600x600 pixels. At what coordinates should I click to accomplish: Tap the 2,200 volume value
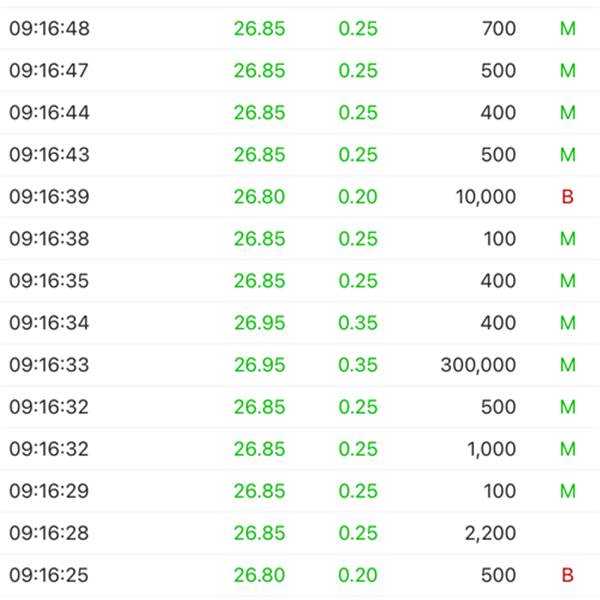pyautogui.click(x=491, y=533)
